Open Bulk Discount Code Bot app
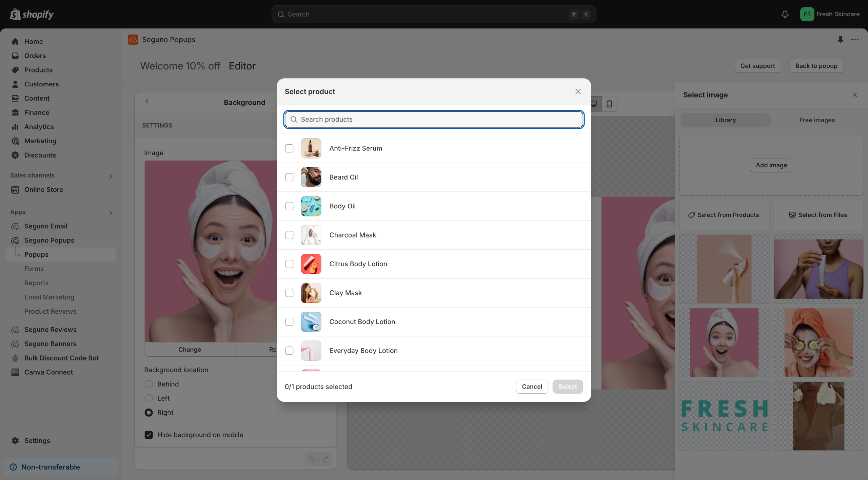 click(x=61, y=358)
